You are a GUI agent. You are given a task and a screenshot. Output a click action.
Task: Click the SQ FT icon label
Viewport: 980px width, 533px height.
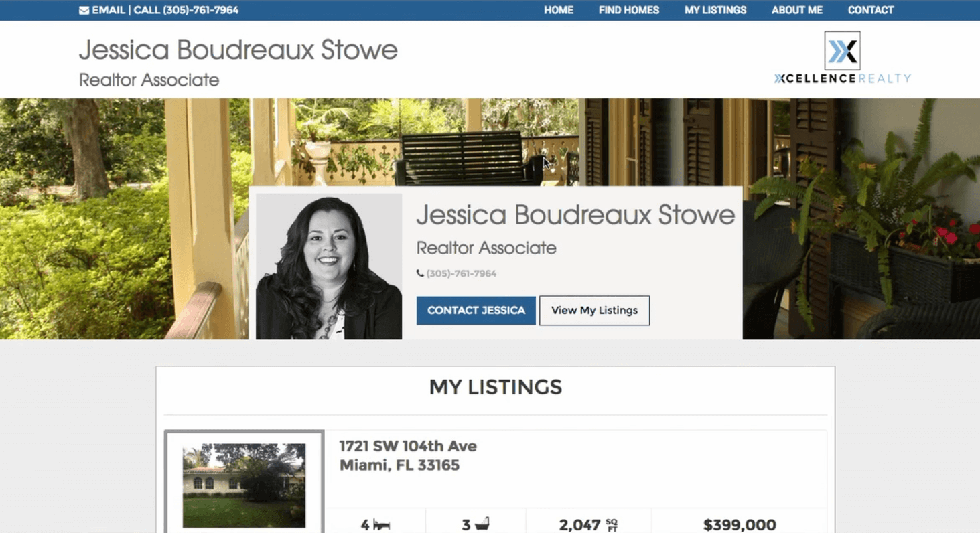click(612, 525)
